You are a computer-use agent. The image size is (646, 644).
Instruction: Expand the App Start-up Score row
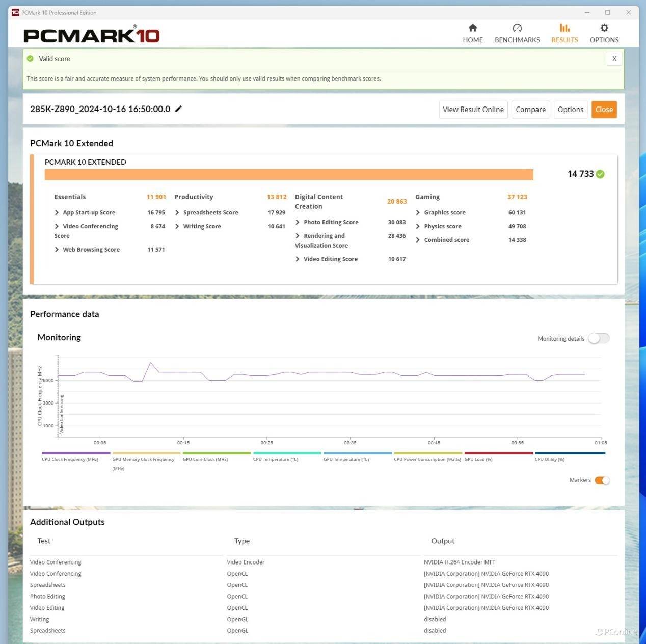tap(57, 213)
